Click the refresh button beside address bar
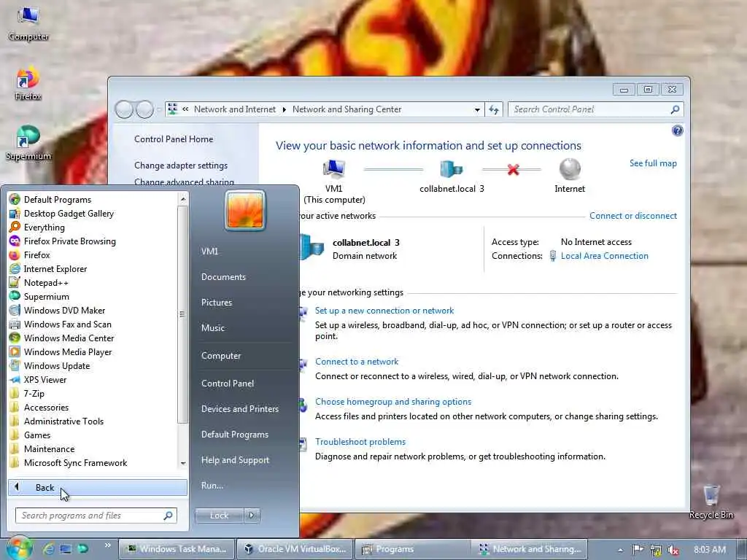Screen dimensions: 747x560 (x=494, y=109)
